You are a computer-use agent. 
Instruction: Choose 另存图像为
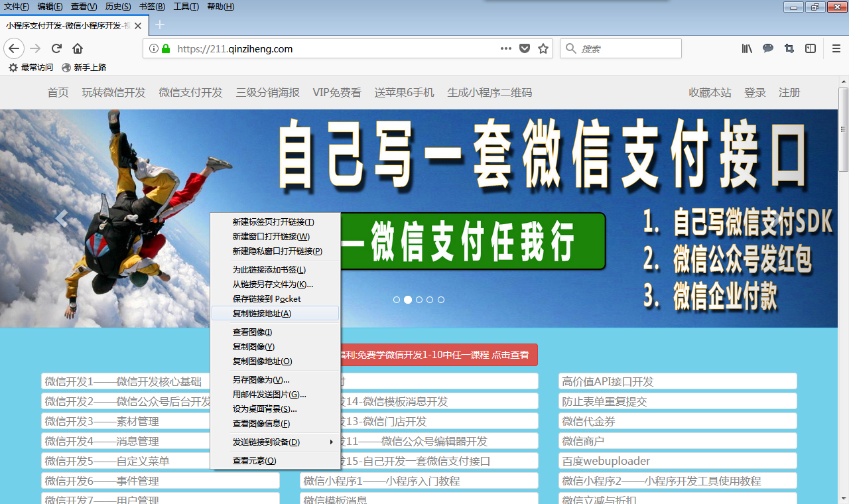pyautogui.click(x=275, y=380)
